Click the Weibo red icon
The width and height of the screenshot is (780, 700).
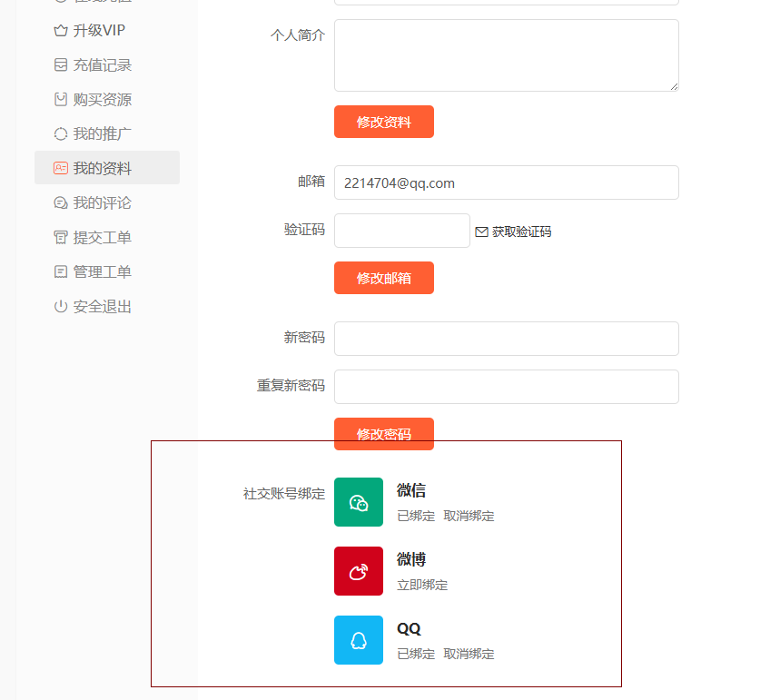pyautogui.click(x=358, y=571)
